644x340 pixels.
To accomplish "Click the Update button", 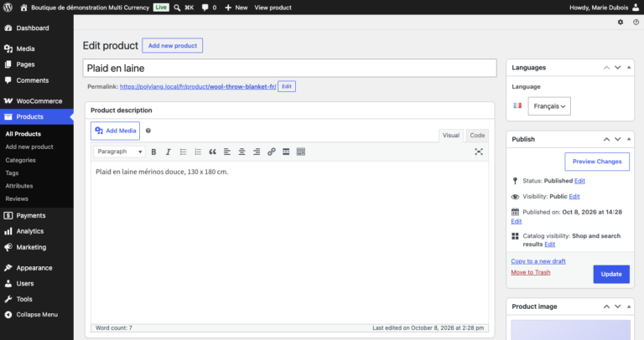I will click(x=611, y=274).
